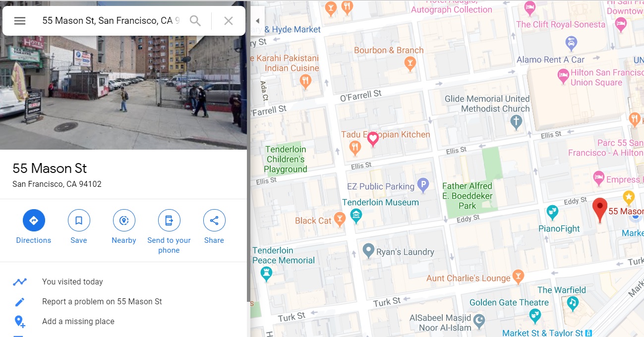Click the Alamo Rent A Car marker
Screen dimensions: 644x337
point(571,43)
